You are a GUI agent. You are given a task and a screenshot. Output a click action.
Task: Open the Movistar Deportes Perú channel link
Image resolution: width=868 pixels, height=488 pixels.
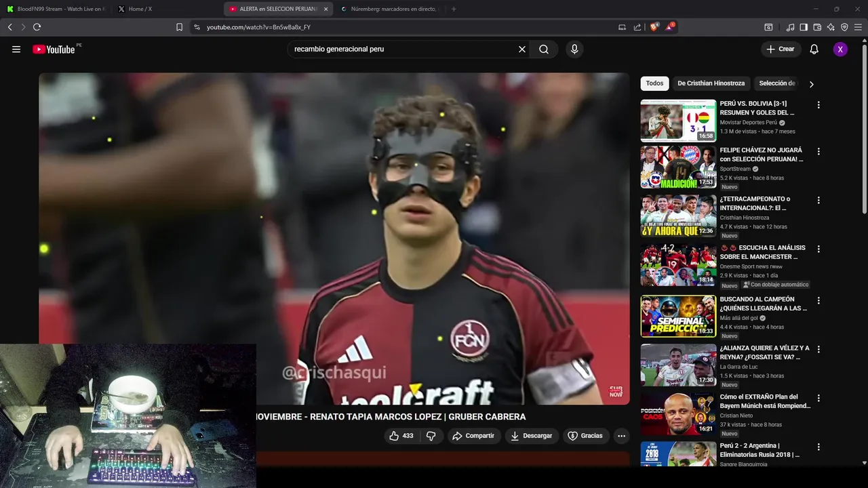coord(748,123)
